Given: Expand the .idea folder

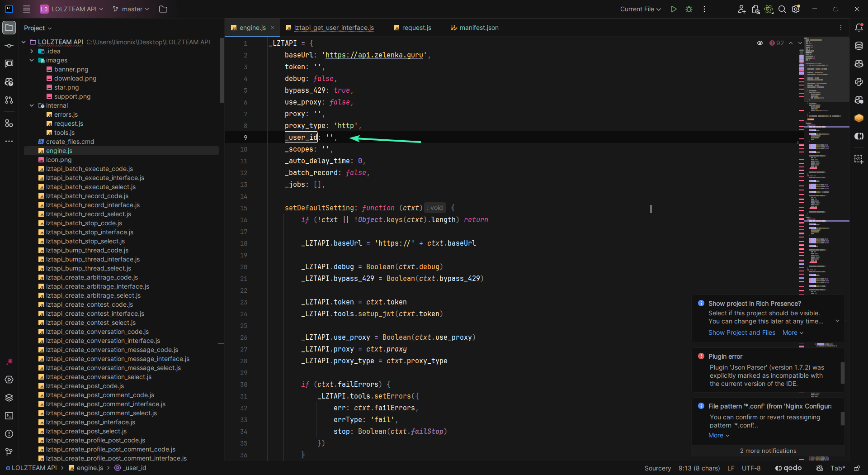Looking at the screenshot, I should point(32,51).
